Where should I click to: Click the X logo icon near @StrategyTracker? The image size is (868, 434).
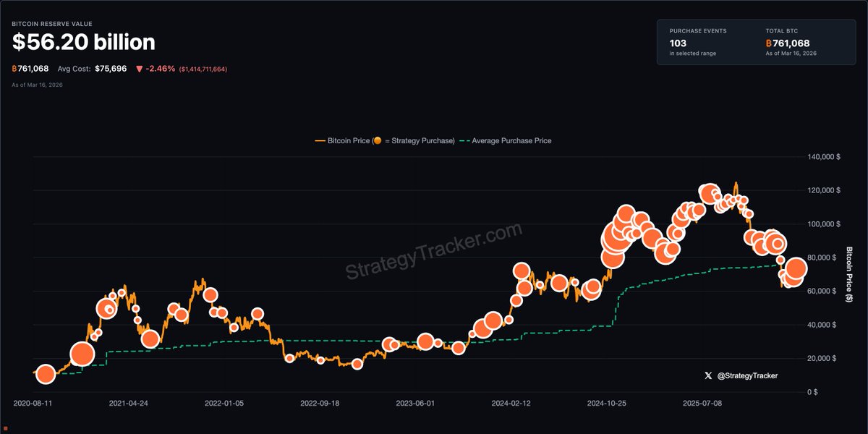click(708, 375)
